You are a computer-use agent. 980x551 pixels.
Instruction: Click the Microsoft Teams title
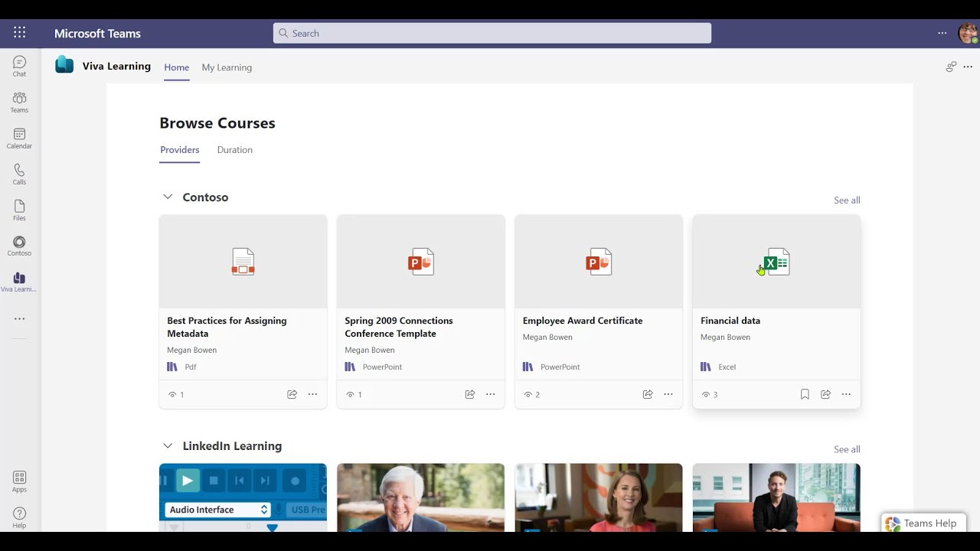point(97,34)
